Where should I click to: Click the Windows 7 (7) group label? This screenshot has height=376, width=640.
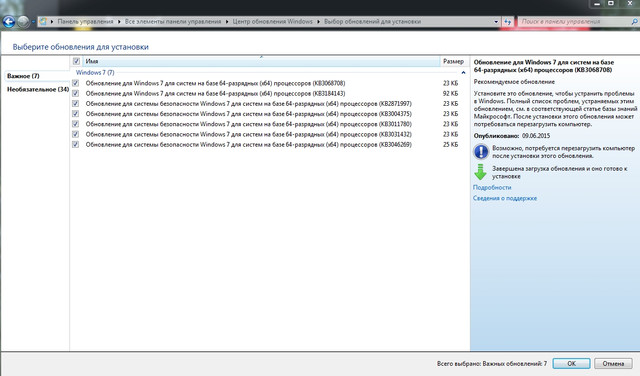point(95,72)
